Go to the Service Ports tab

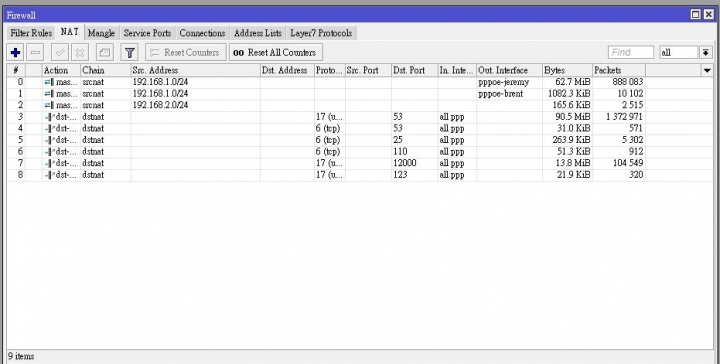click(147, 33)
